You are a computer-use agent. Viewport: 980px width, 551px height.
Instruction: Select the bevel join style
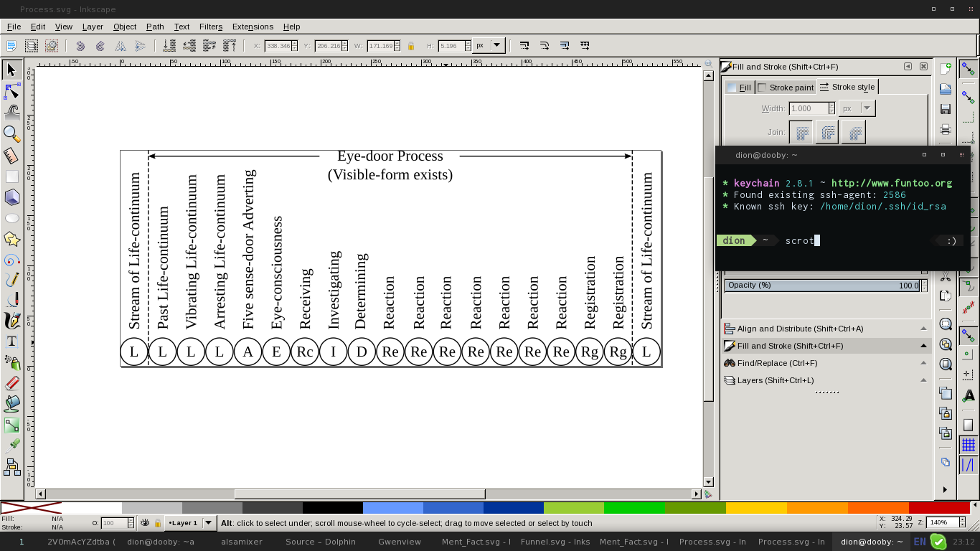854,132
